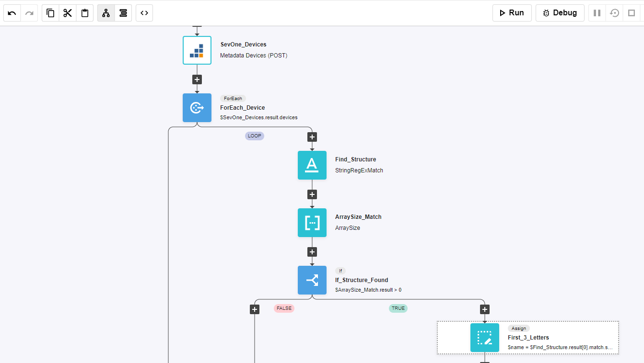
Task: Paste using the clipboard icon
Action: 85,13
